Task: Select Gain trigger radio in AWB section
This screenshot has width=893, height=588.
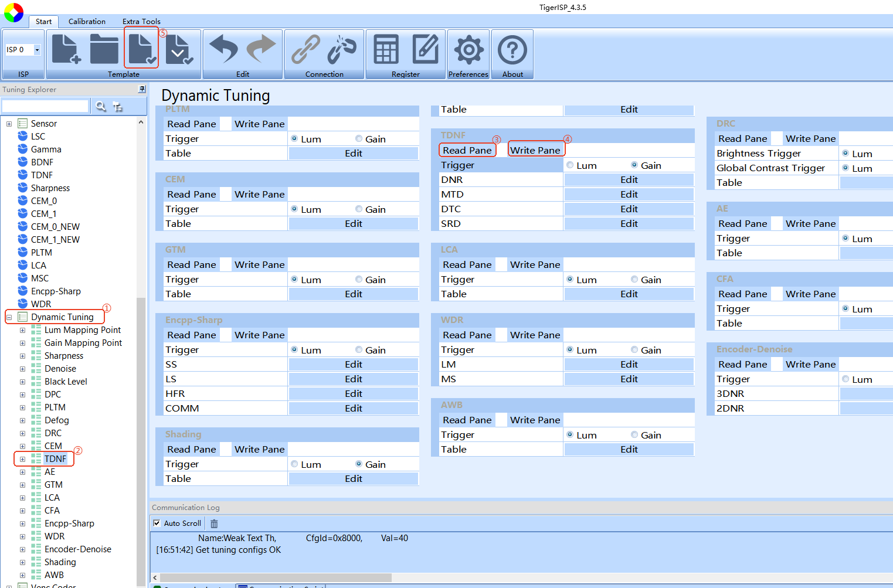Action: (x=634, y=435)
